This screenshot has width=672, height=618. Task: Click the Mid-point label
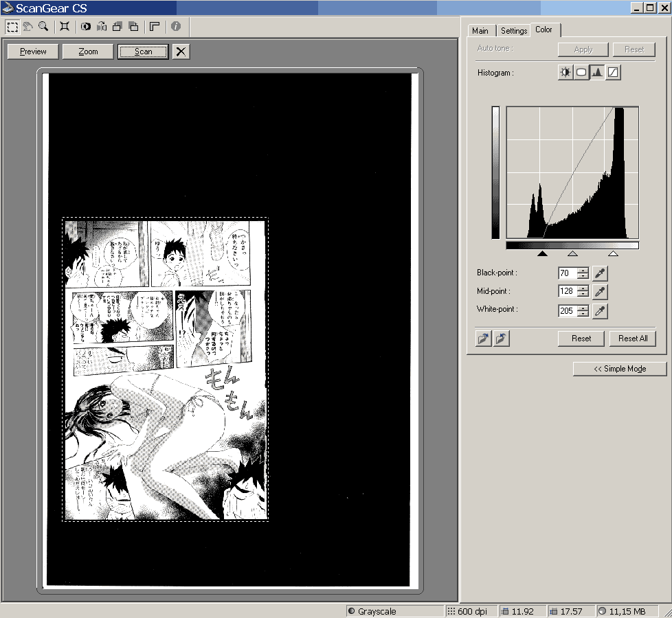tap(493, 291)
